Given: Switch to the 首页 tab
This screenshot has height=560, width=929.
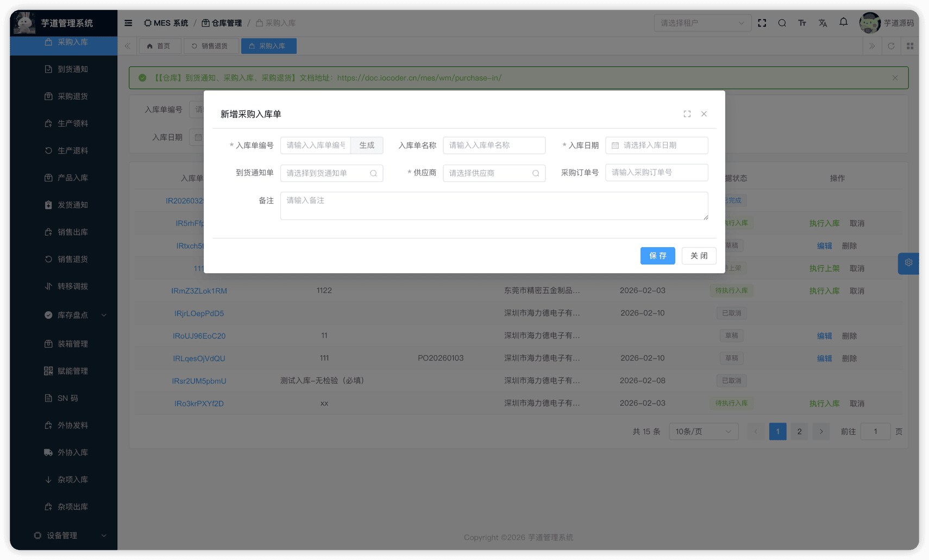Looking at the screenshot, I should click(x=160, y=46).
